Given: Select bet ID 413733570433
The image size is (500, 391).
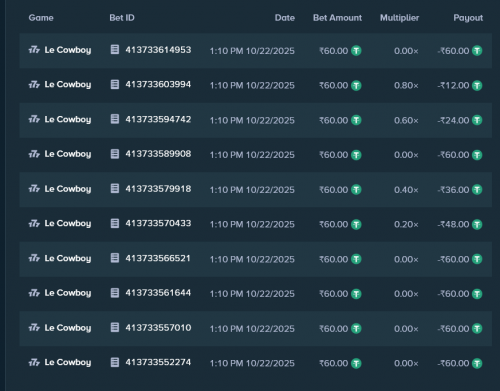Looking at the screenshot, I should click(x=158, y=223).
